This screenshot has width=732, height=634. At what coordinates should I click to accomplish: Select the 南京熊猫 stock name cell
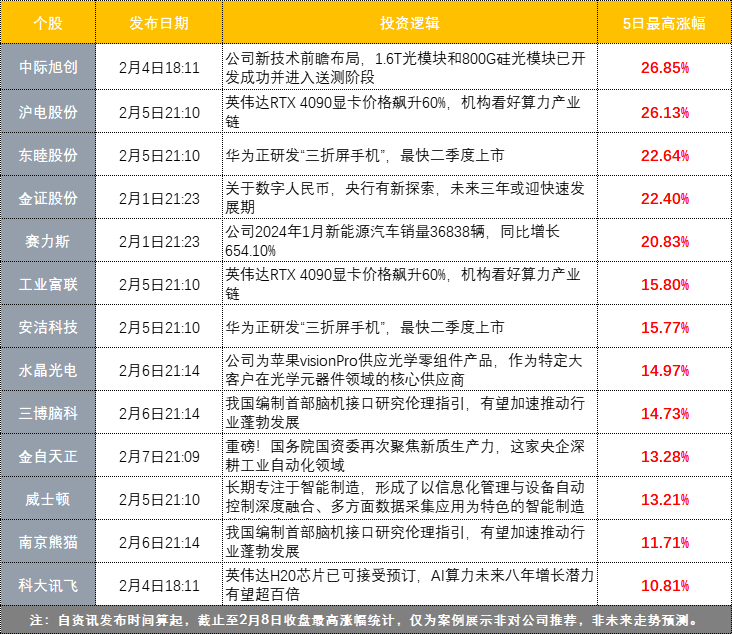pos(48,542)
